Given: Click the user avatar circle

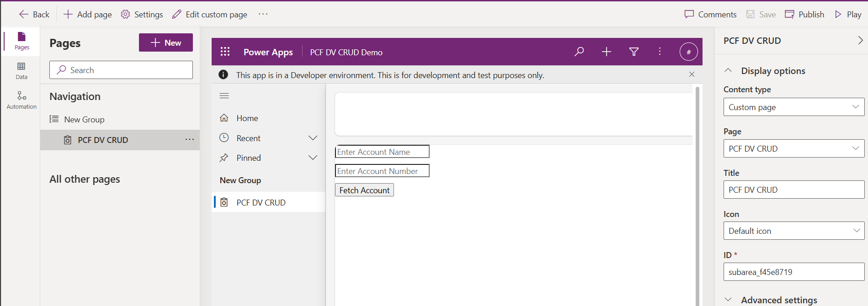Looking at the screenshot, I should (x=688, y=52).
